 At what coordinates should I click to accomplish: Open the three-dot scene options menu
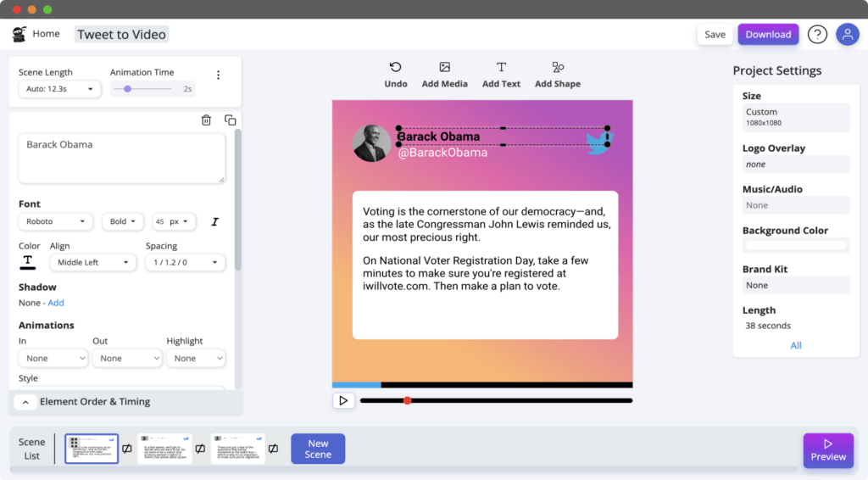(x=218, y=75)
